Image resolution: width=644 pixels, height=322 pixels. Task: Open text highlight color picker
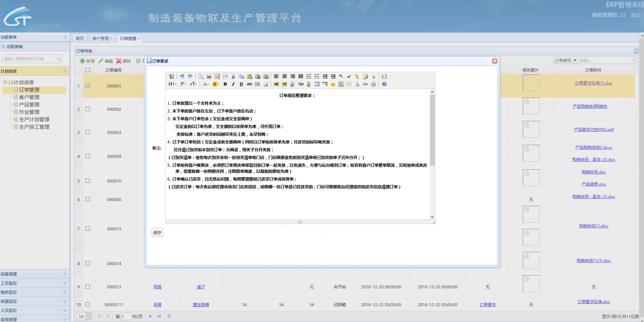(216, 84)
